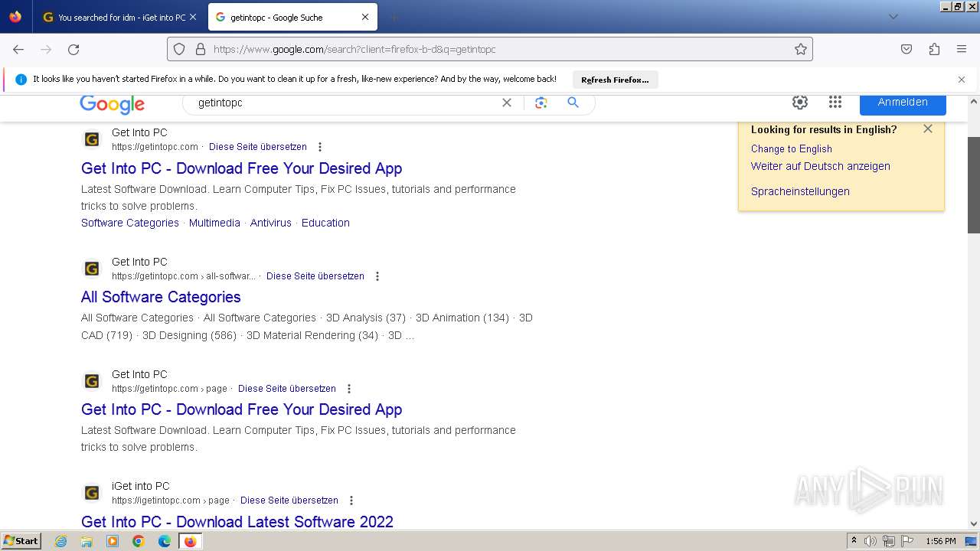Open Microsoft Edge from the taskbar
This screenshot has height=551, width=980.
point(165,541)
